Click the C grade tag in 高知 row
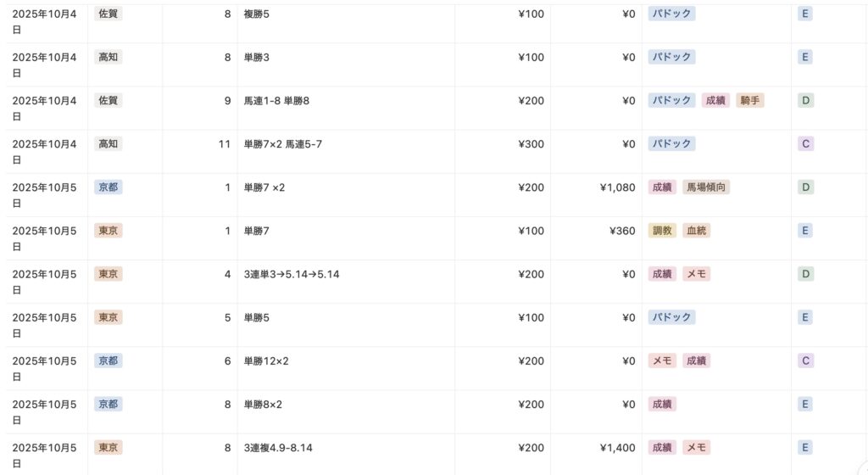This screenshot has width=868, height=475. click(x=805, y=144)
